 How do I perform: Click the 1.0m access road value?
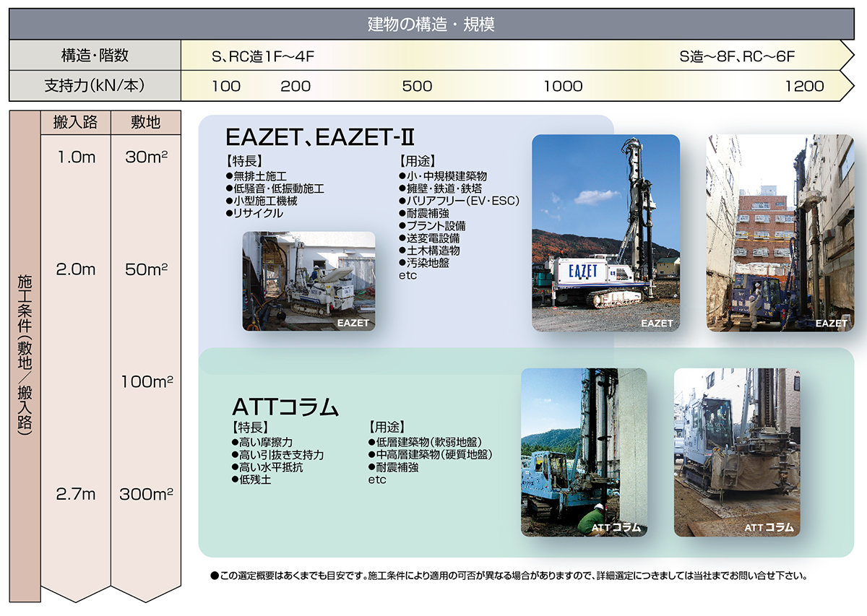[76, 157]
